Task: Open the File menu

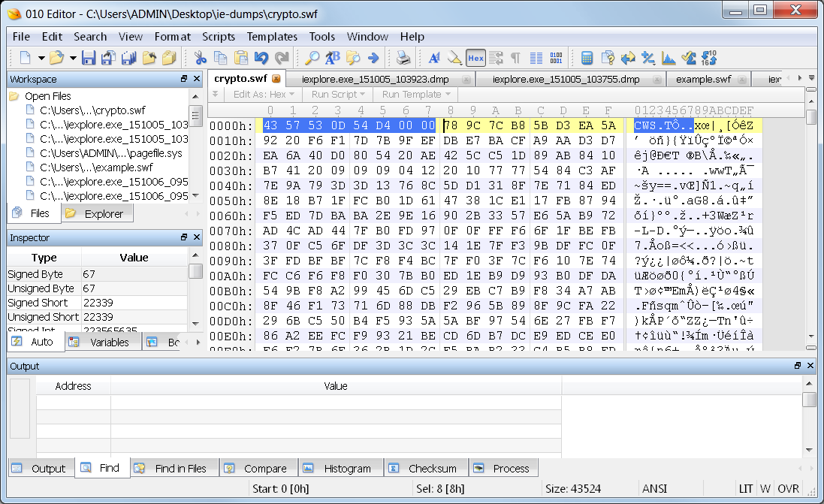Action: 21,37
